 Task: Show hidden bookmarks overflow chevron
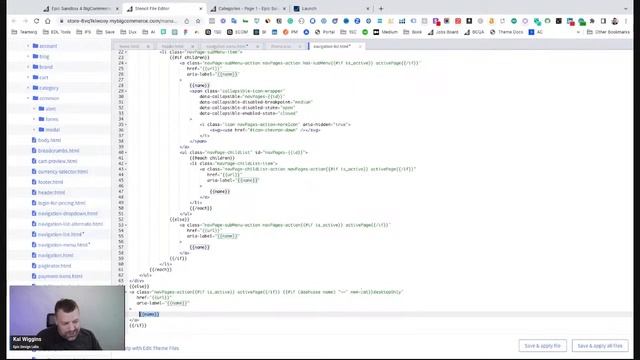tap(578, 32)
